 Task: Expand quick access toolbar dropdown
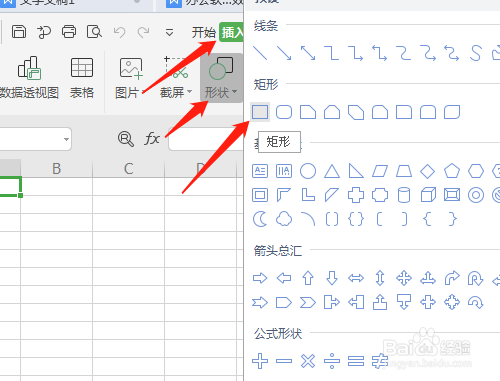pos(169,33)
